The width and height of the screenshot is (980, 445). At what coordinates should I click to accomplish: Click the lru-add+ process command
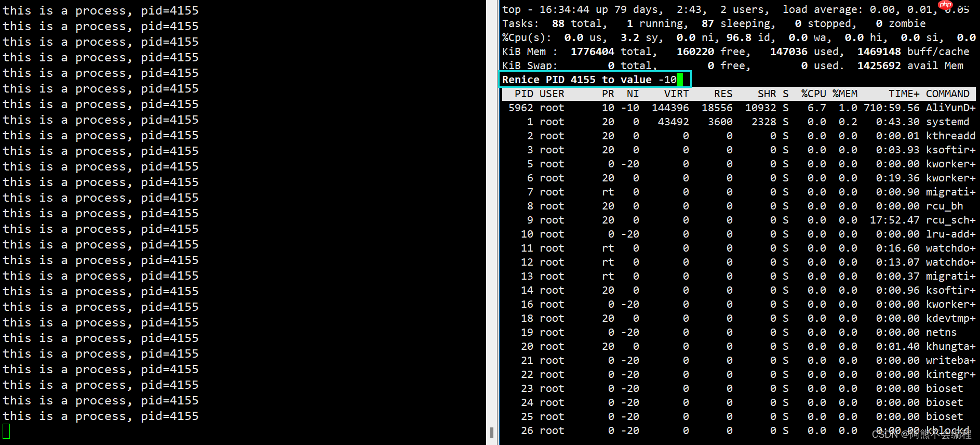[x=951, y=234]
